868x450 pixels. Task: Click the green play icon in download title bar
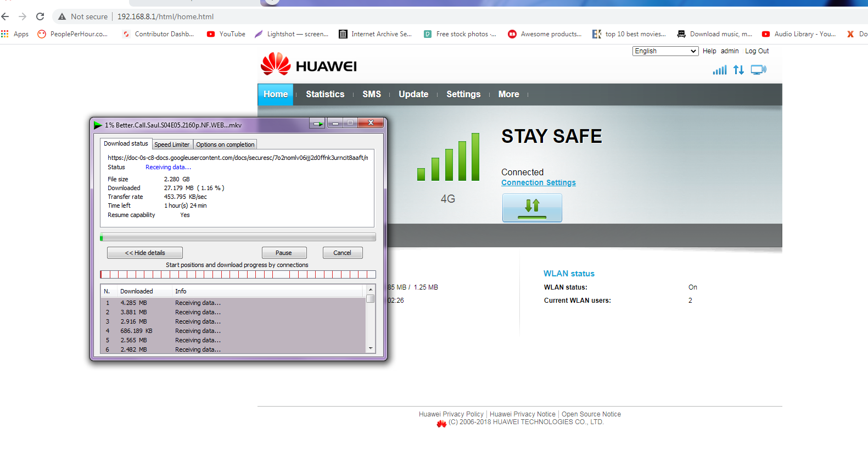(x=98, y=125)
